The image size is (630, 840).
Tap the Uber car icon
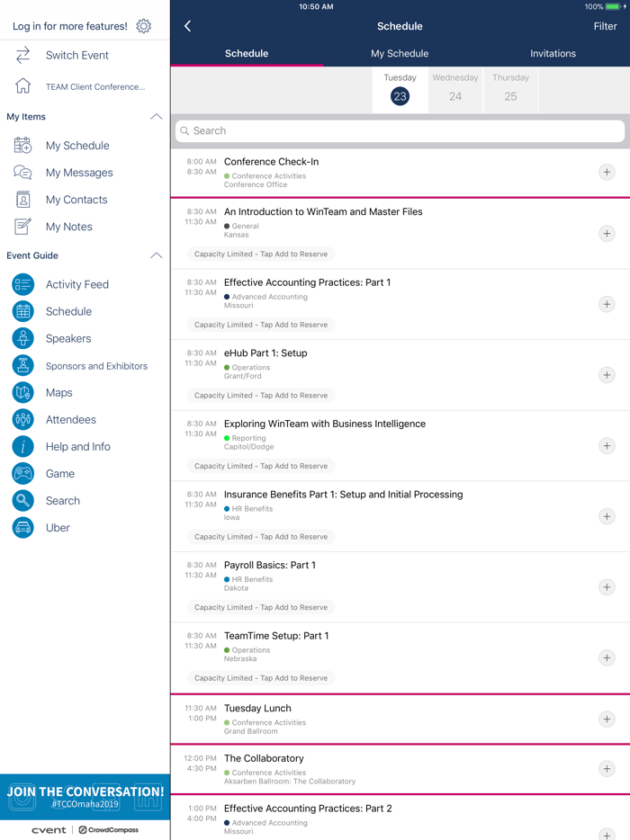coord(23,528)
